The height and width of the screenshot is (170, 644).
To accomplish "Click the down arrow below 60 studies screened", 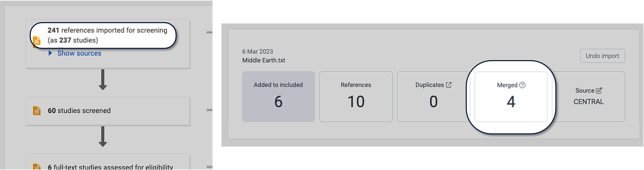I will click(x=103, y=136).
